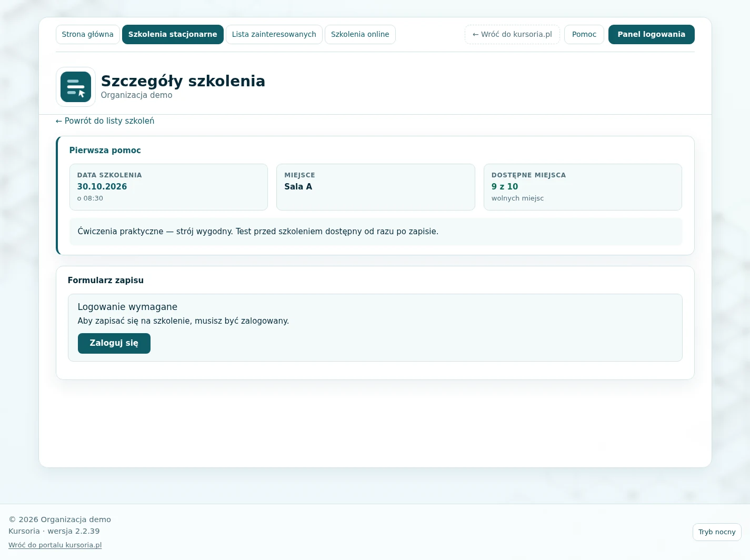Open the Wróć do portalu kursoria.pl link
The image size is (750, 560).
55,545
